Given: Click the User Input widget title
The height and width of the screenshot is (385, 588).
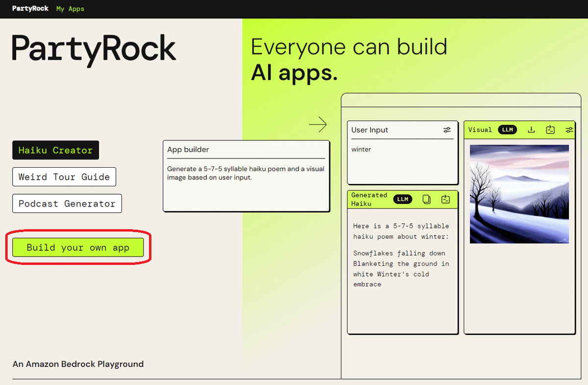Looking at the screenshot, I should click(369, 130).
